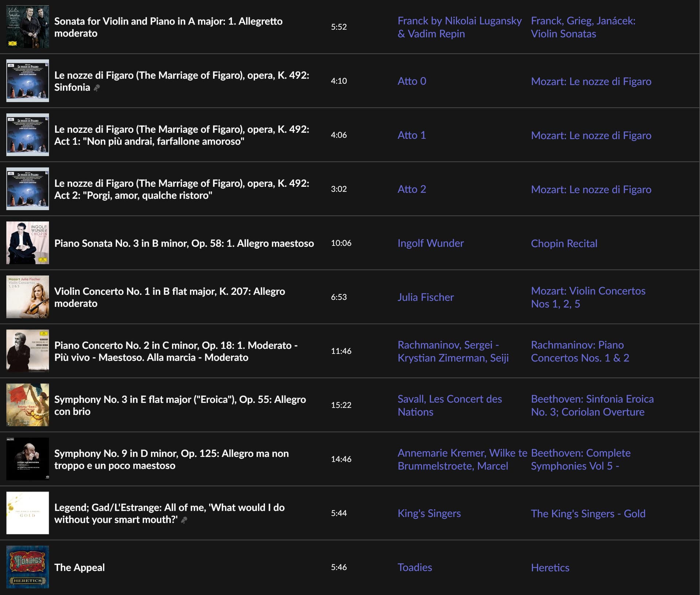Open artist Ingolf Wunder

click(x=431, y=243)
